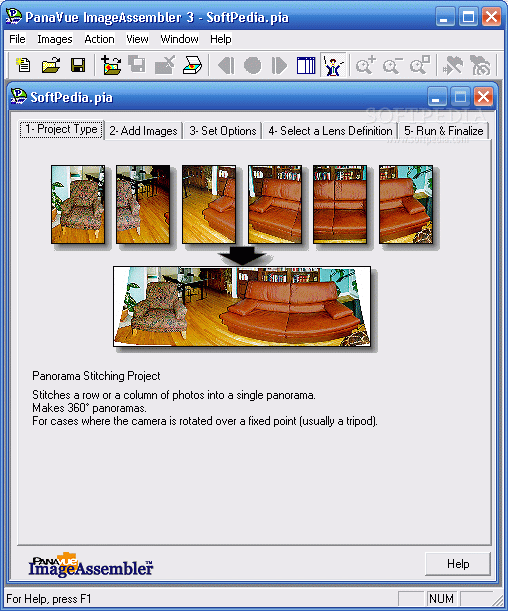Maximize the SoftPedia.pia child window

(460, 96)
